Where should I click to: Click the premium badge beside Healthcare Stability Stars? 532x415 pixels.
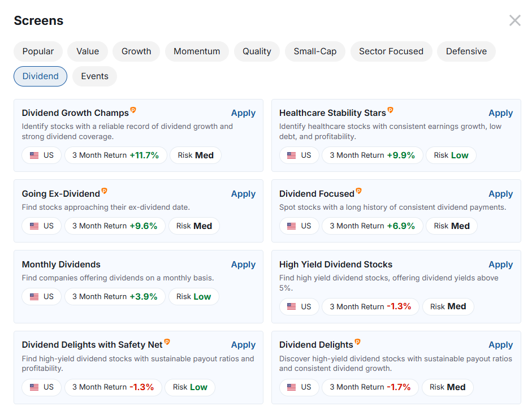click(390, 109)
